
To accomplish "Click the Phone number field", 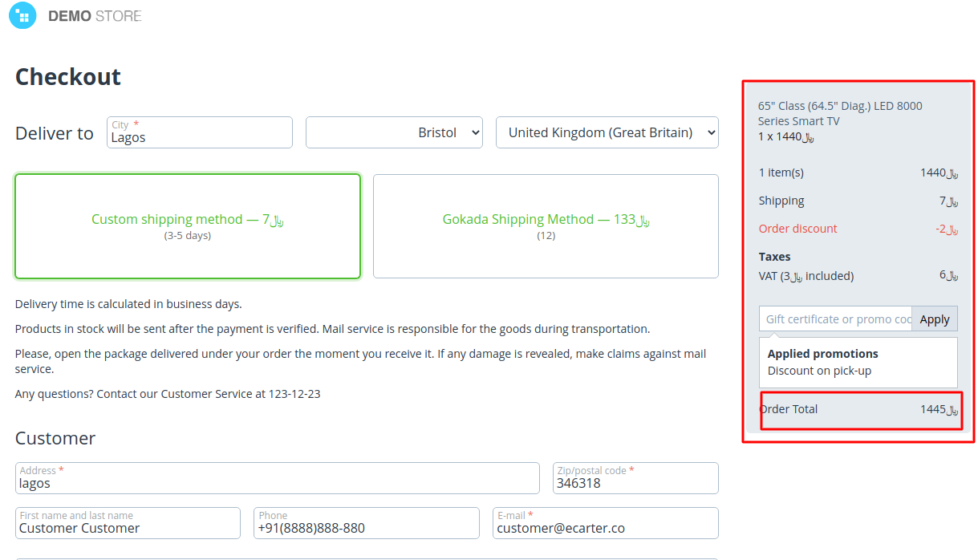I will tap(366, 527).
